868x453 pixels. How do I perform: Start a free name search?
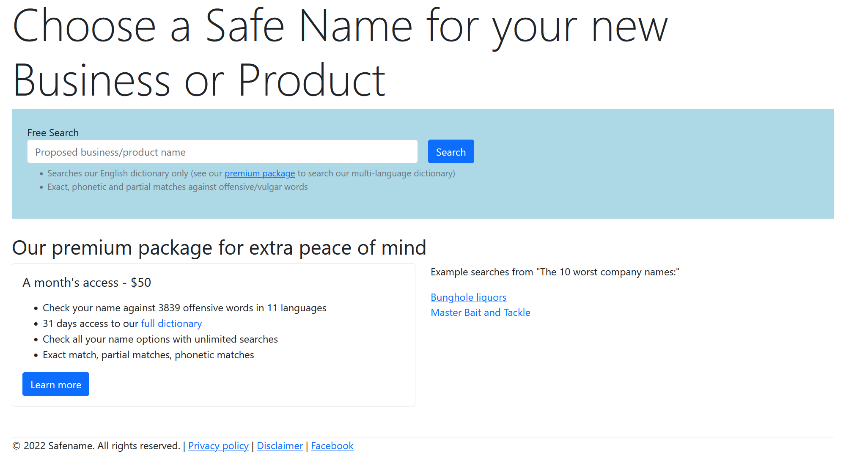point(450,151)
